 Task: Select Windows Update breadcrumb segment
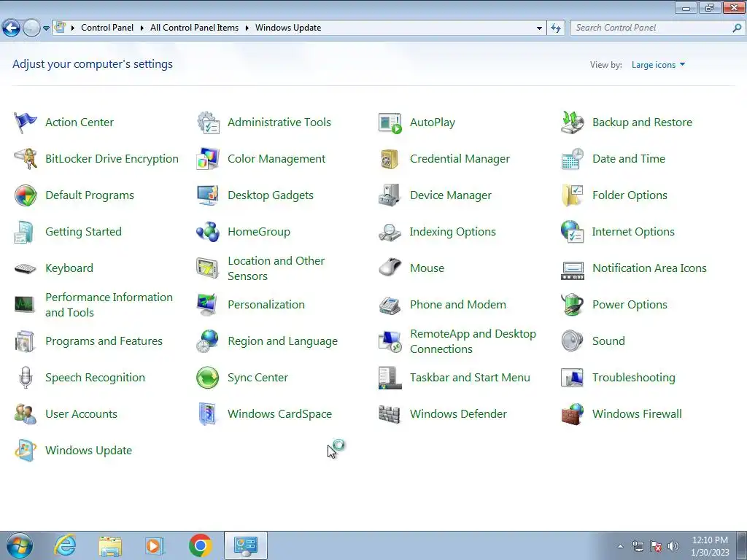(288, 28)
